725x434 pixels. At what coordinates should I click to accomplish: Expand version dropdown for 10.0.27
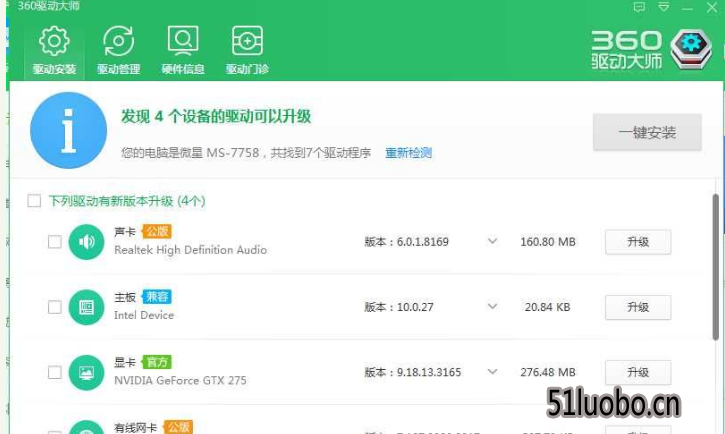[x=492, y=306]
